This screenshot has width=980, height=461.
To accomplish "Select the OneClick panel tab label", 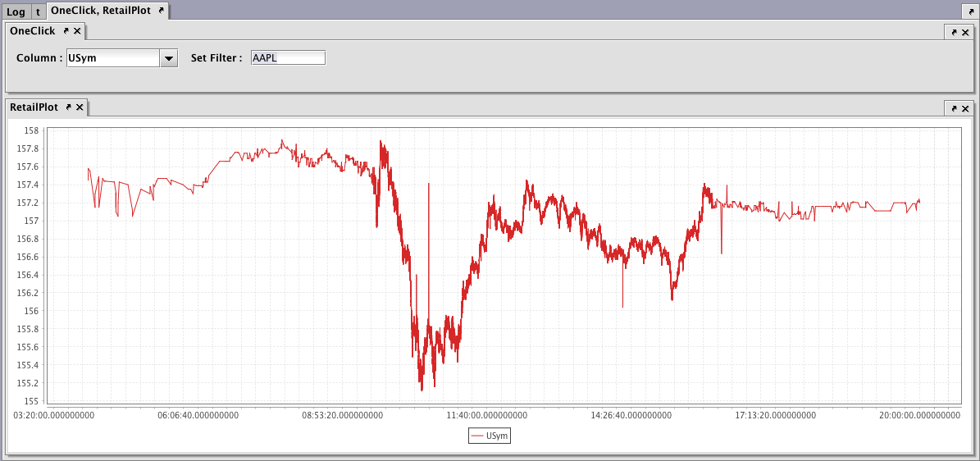I will [32, 31].
